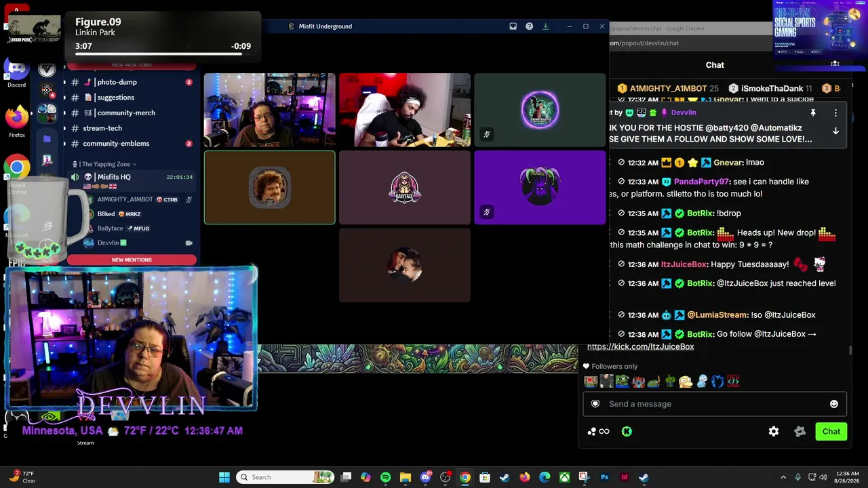Click the Windows Start button
Screen dimensions: 868x488
pos(224,477)
